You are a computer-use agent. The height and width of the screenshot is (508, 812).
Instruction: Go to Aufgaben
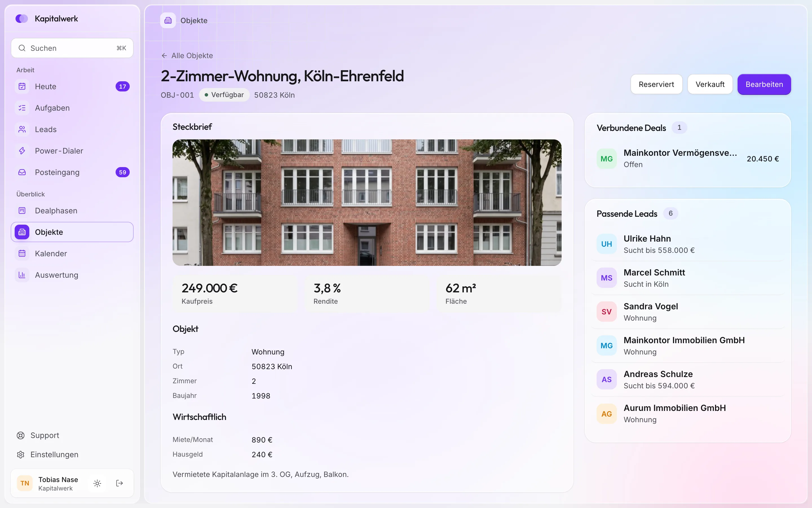point(72,108)
